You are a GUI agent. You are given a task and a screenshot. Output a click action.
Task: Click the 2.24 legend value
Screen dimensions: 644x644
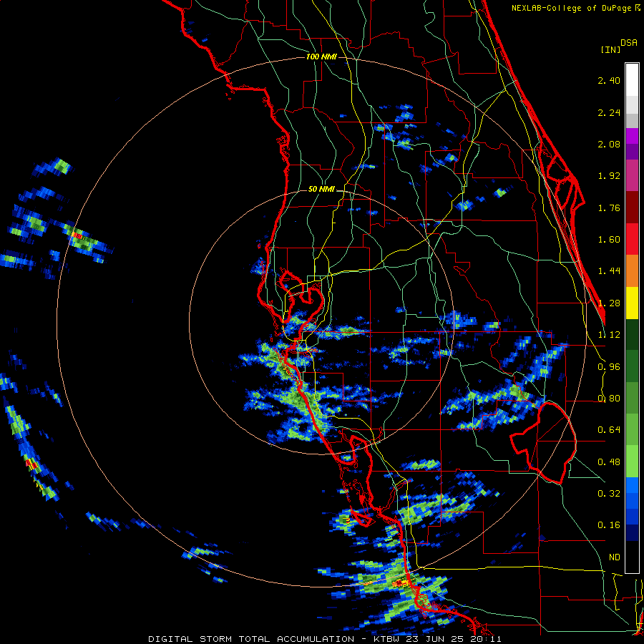tap(609, 112)
